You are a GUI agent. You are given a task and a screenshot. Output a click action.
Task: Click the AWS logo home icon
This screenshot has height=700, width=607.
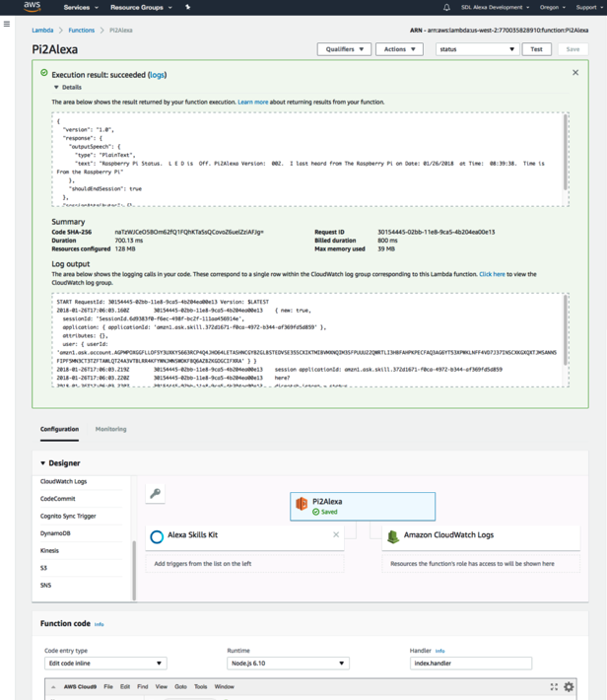pyautogui.click(x=32, y=7)
